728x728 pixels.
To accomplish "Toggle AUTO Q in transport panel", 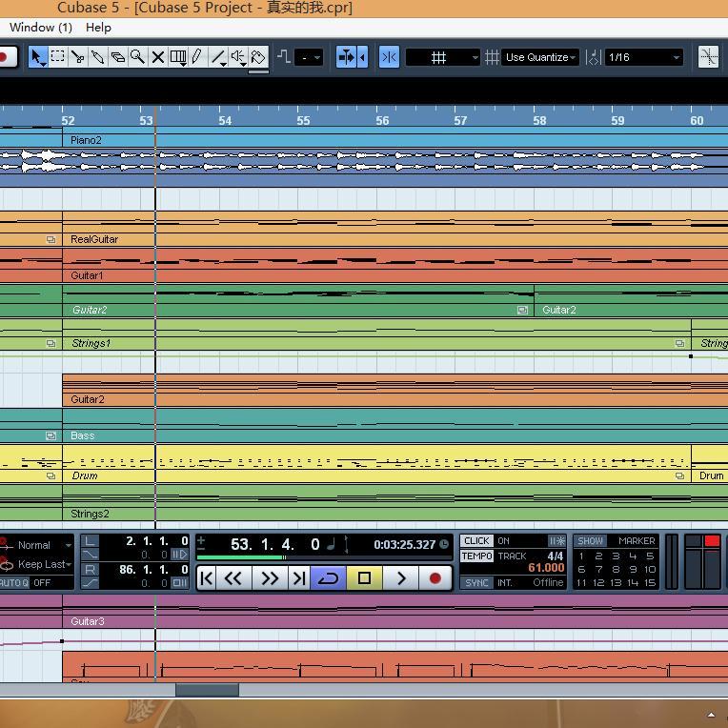I will 15,582.
